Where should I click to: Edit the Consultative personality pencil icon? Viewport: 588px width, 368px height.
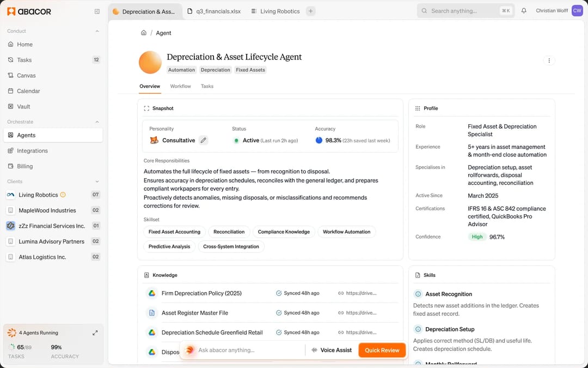pos(203,140)
